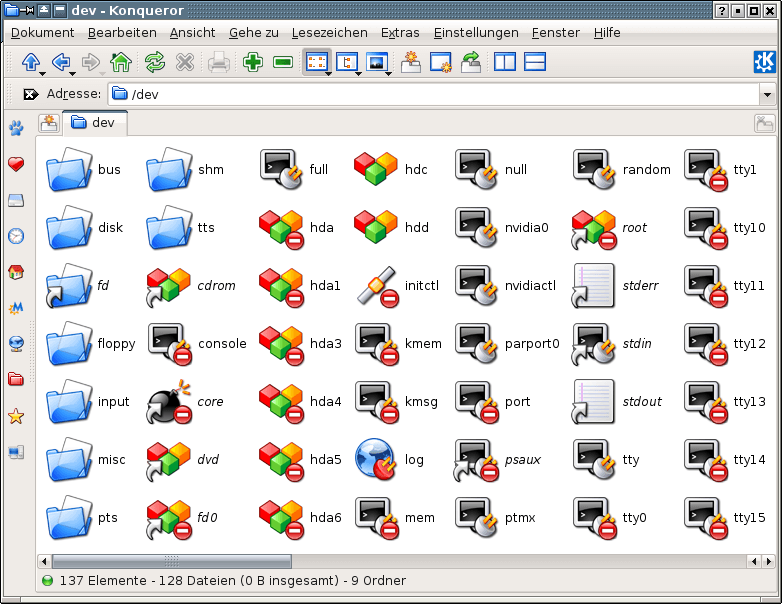The width and height of the screenshot is (782, 604).
Task: Click the horizontal scrollbar handle
Action: tap(171, 561)
